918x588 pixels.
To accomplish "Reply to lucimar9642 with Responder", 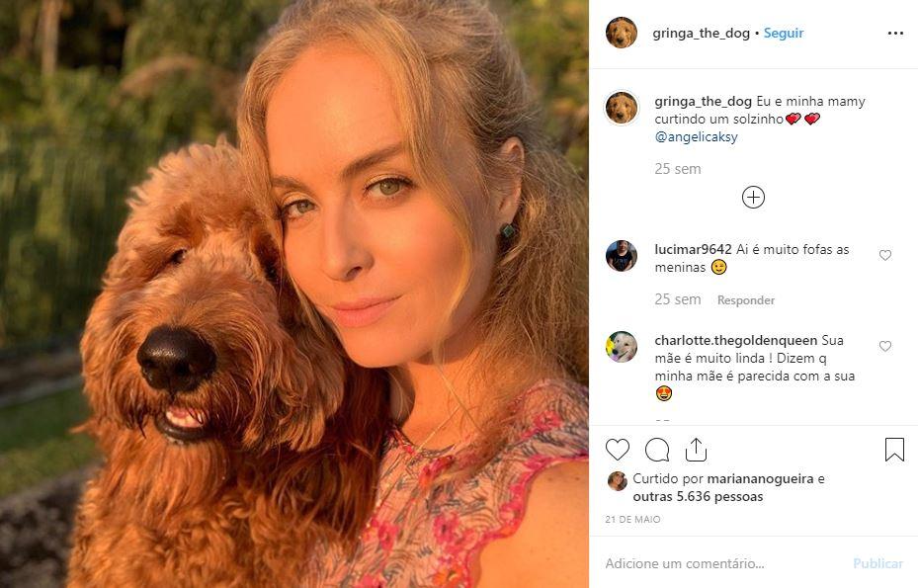I will [x=746, y=300].
